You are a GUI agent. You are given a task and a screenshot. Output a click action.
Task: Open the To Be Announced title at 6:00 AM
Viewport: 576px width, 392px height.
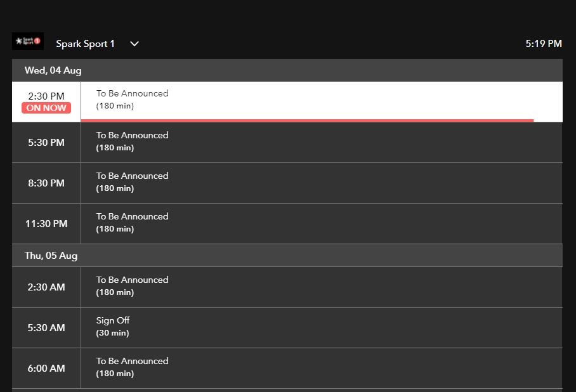point(132,361)
